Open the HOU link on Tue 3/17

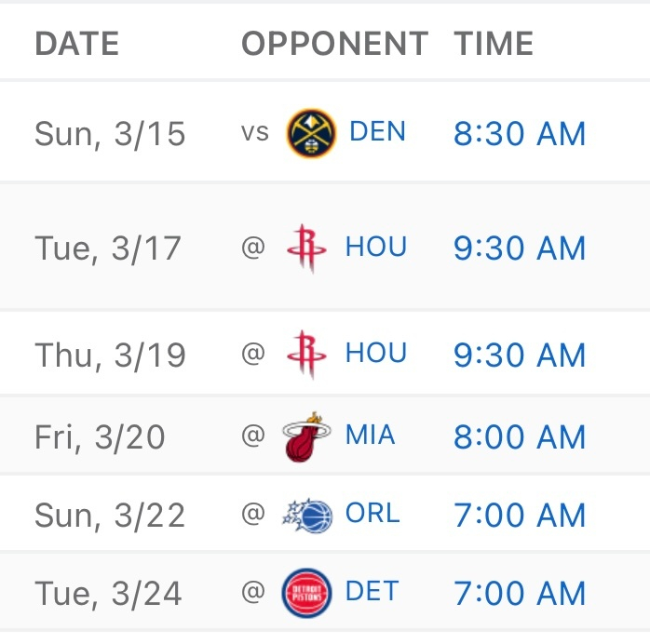pos(375,248)
